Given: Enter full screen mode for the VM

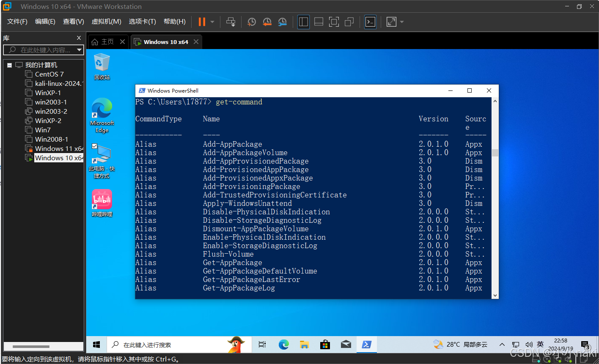Looking at the screenshot, I should [334, 22].
